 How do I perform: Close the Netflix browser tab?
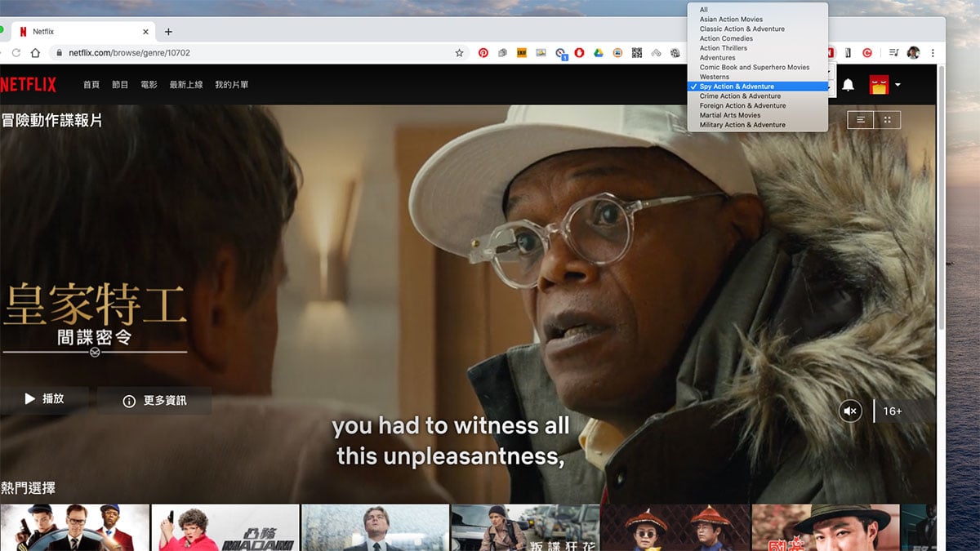[x=146, y=32]
